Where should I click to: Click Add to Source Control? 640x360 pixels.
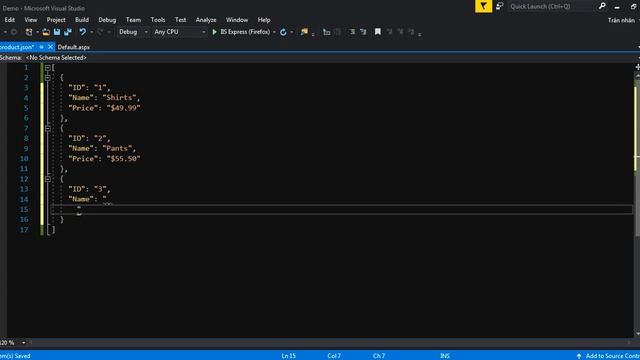point(608,356)
